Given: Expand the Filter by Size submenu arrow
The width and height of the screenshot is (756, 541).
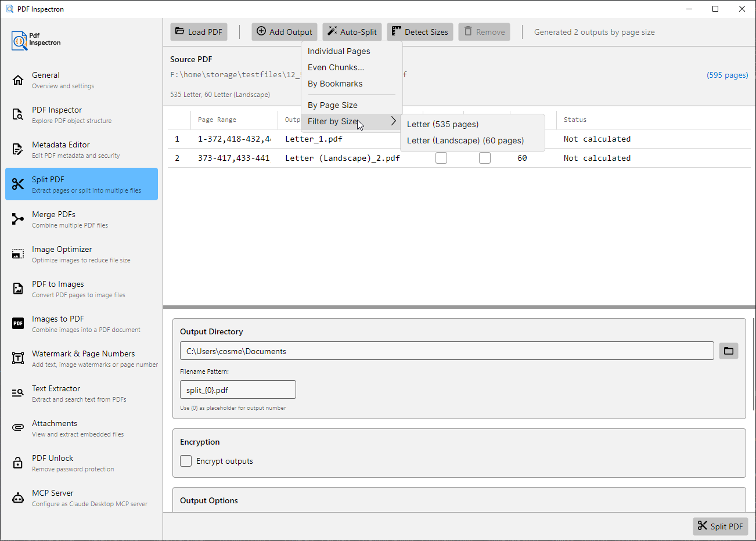Looking at the screenshot, I should pyautogui.click(x=393, y=121).
